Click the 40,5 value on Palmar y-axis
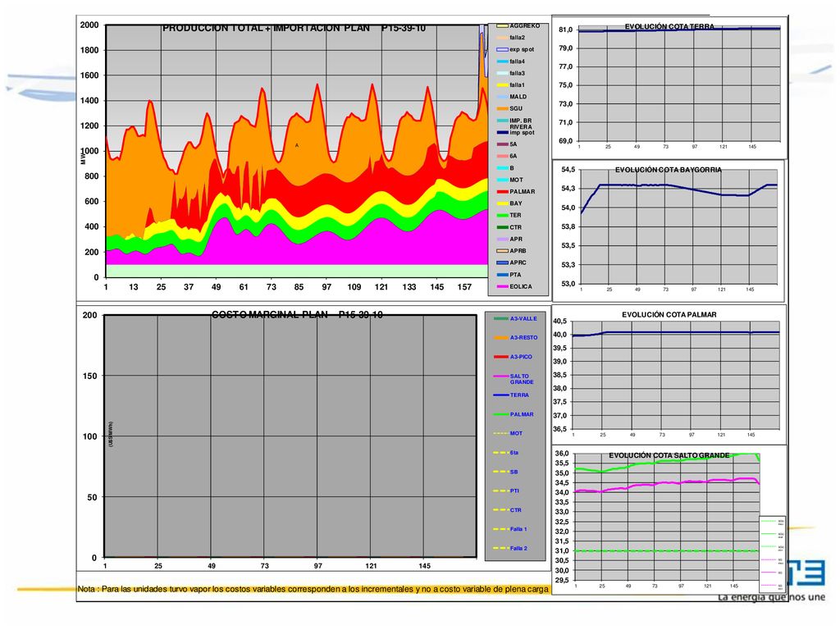 (x=559, y=322)
